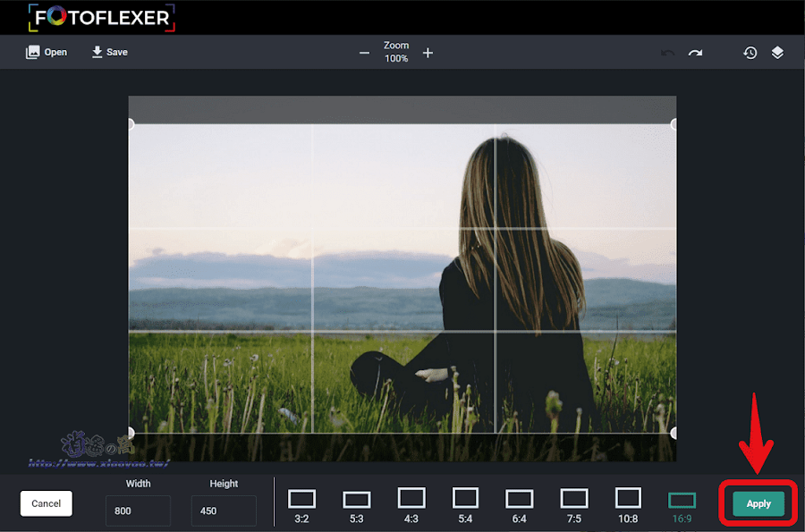Viewport: 805px width, 532px height.
Task: Switch to the 4:3 aspect ratio
Action: tap(411, 498)
